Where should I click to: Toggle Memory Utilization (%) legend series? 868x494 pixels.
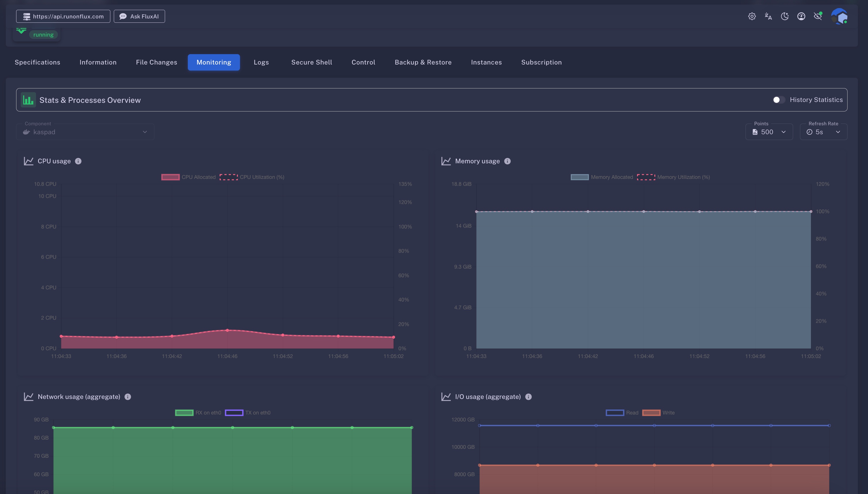tap(674, 177)
